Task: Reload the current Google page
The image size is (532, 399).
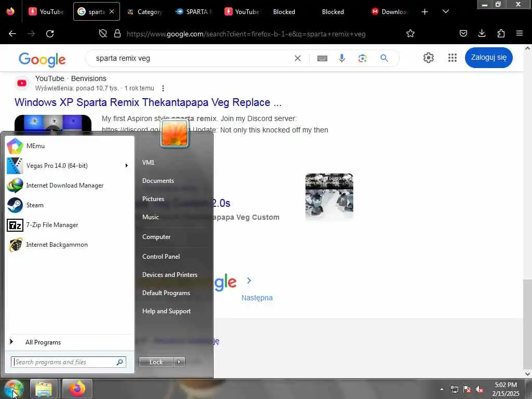Action: tap(50, 34)
